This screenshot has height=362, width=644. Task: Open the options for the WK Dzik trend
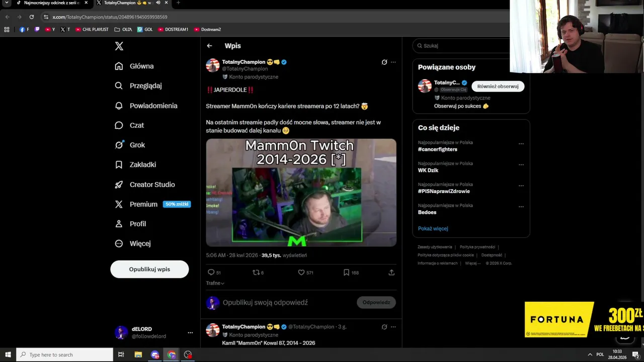pos(521,165)
